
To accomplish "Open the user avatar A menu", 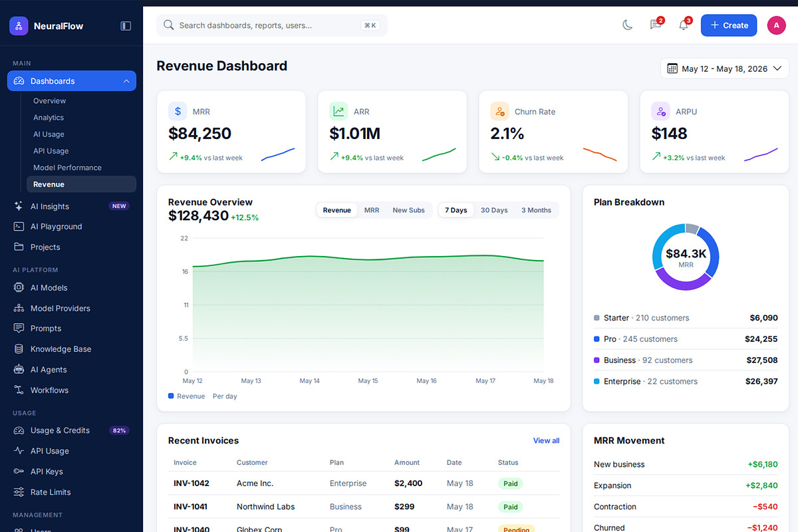I will tap(776, 25).
